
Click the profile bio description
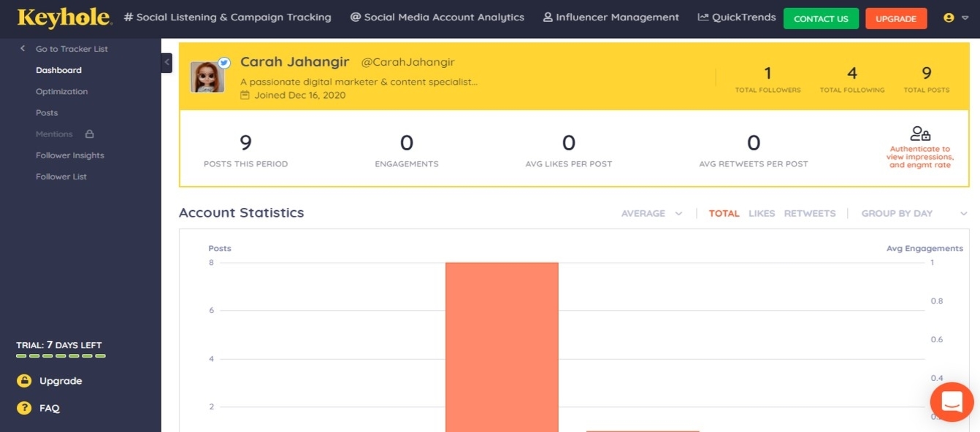click(x=359, y=82)
